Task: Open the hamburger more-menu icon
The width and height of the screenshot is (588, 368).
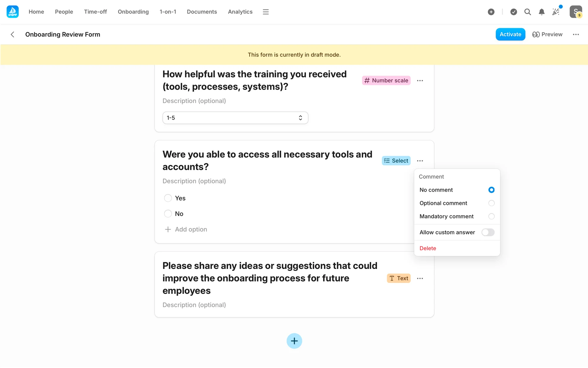Action: 266,12
